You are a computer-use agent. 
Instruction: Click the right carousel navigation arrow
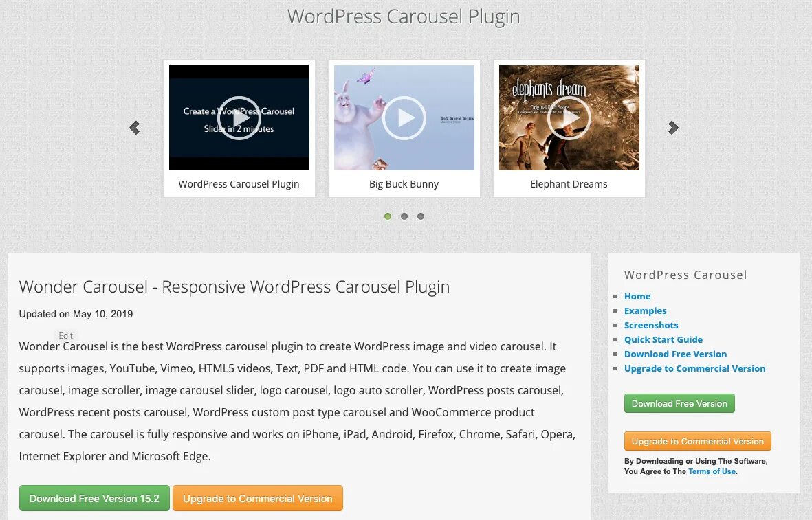[x=672, y=127]
